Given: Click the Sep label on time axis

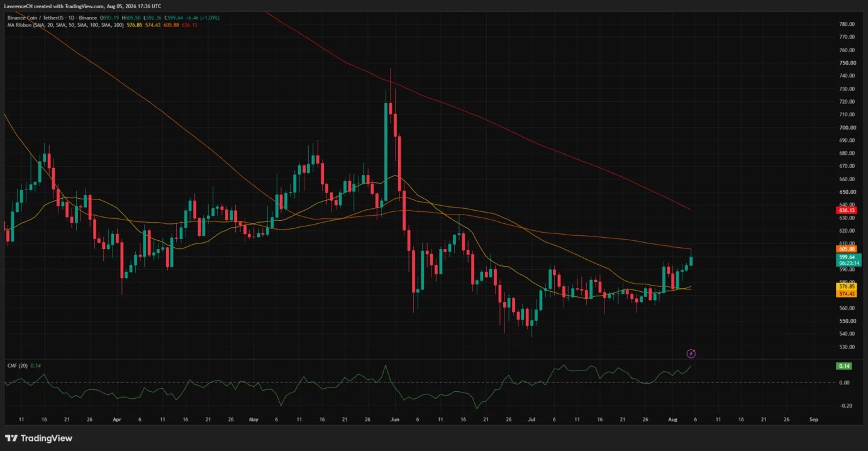Looking at the screenshot, I should tap(814, 419).
